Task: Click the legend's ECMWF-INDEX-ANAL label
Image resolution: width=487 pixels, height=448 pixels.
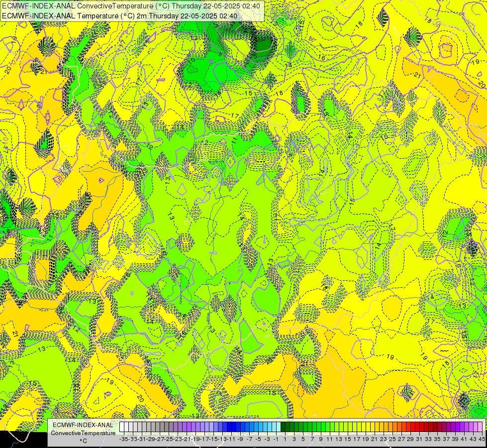Action: [x=83, y=425]
